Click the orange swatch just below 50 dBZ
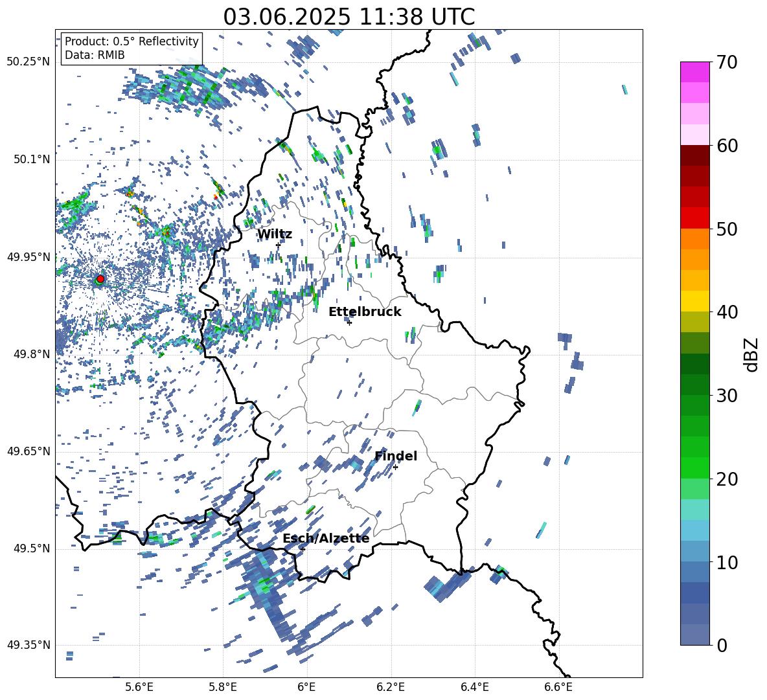 (x=694, y=239)
